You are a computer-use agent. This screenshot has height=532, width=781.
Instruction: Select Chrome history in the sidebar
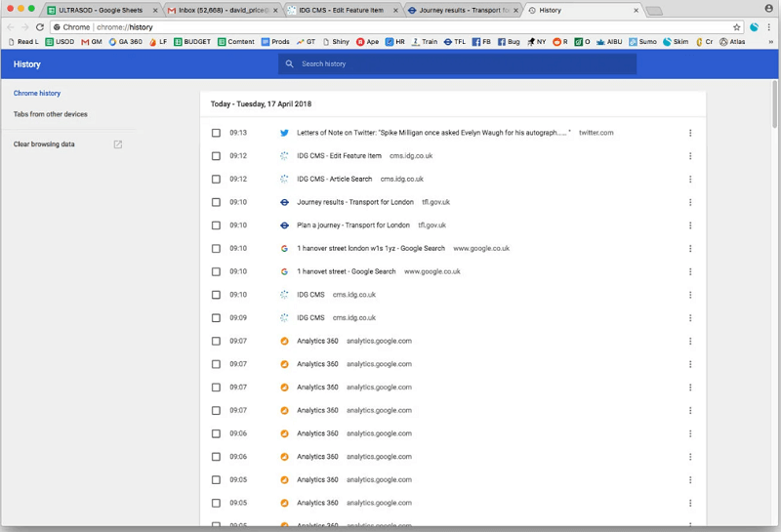point(37,93)
